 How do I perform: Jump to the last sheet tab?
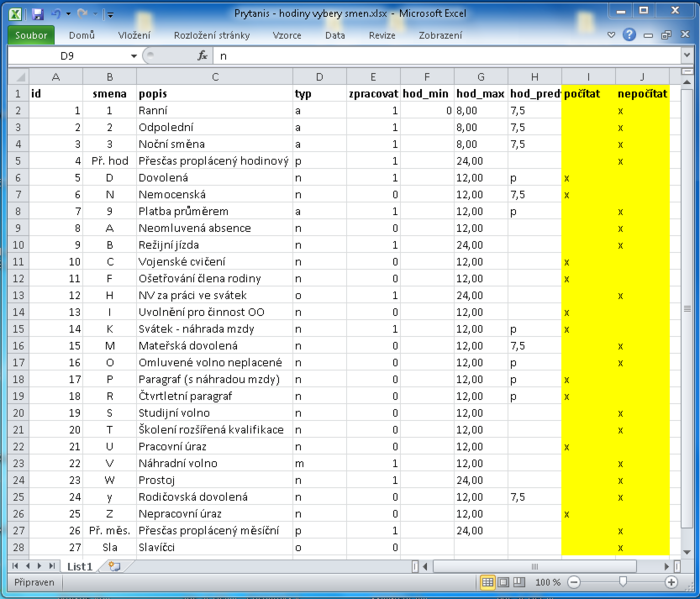coord(52,566)
